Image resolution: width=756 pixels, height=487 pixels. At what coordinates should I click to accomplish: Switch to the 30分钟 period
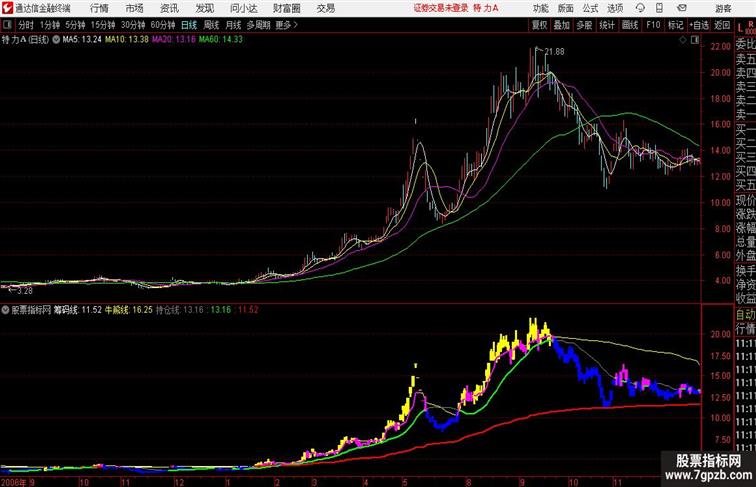pyautogui.click(x=133, y=25)
